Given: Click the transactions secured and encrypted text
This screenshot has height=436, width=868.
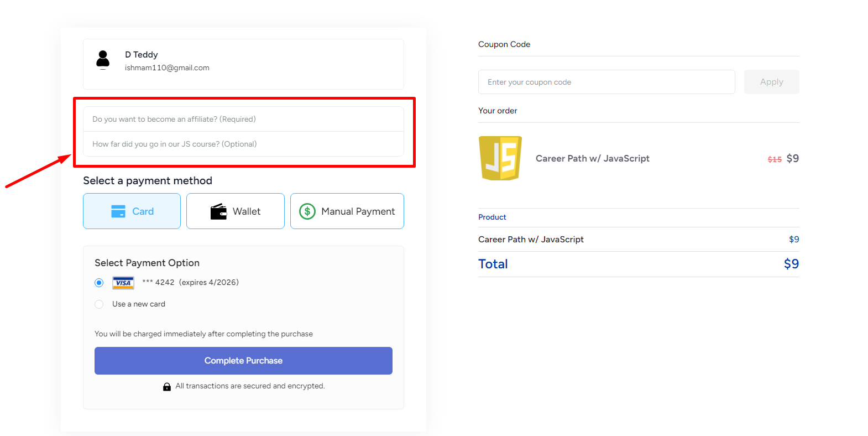Looking at the screenshot, I should pos(250,386).
